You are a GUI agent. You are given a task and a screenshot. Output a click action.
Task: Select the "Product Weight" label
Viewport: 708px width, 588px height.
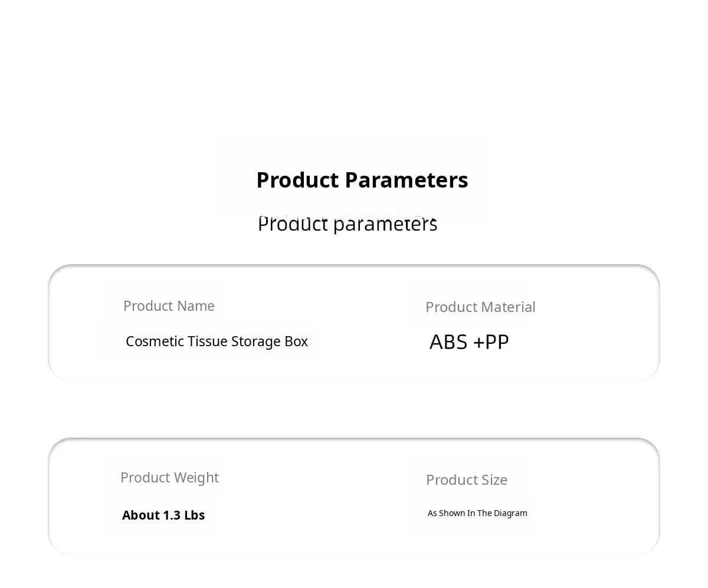click(x=169, y=477)
